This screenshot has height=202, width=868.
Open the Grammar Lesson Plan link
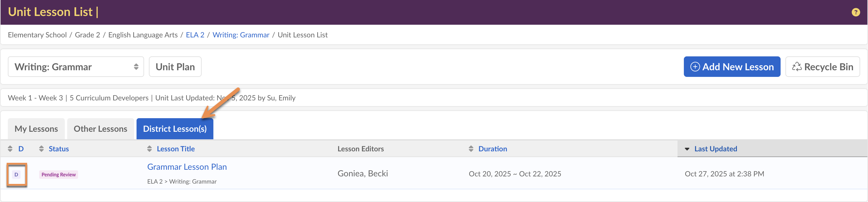(x=187, y=167)
